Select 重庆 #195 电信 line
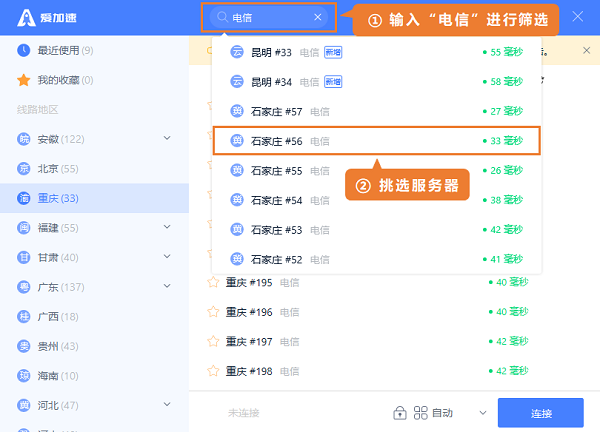This screenshot has height=432, width=600. tap(394, 282)
